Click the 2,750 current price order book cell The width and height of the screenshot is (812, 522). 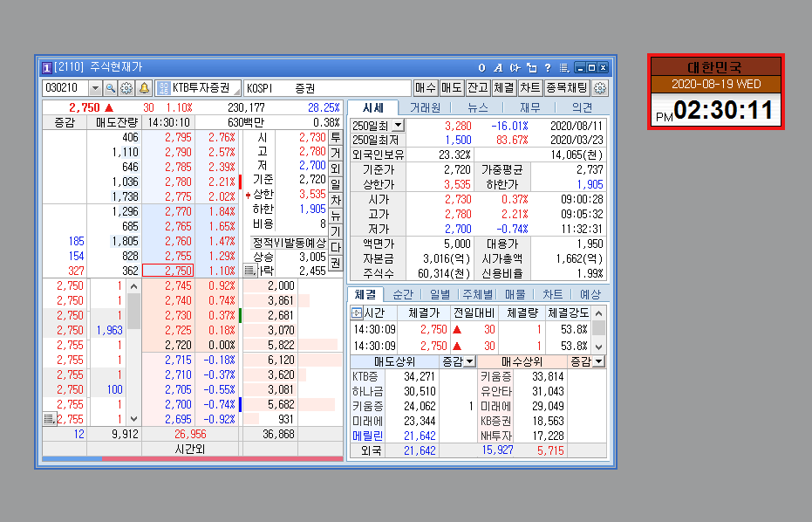(x=167, y=271)
